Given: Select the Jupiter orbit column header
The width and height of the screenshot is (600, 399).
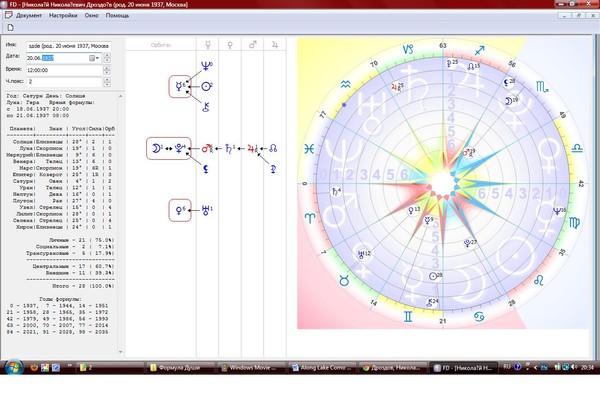Looking at the screenshot, I should point(275,45).
